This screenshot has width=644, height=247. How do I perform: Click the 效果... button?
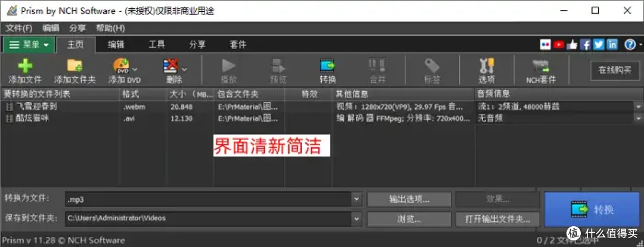pyautogui.click(x=498, y=199)
